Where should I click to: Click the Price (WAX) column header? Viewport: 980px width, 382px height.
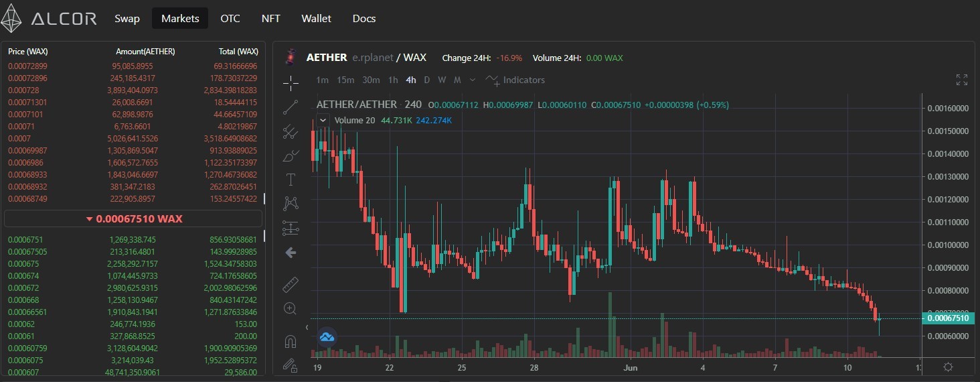[x=27, y=52]
